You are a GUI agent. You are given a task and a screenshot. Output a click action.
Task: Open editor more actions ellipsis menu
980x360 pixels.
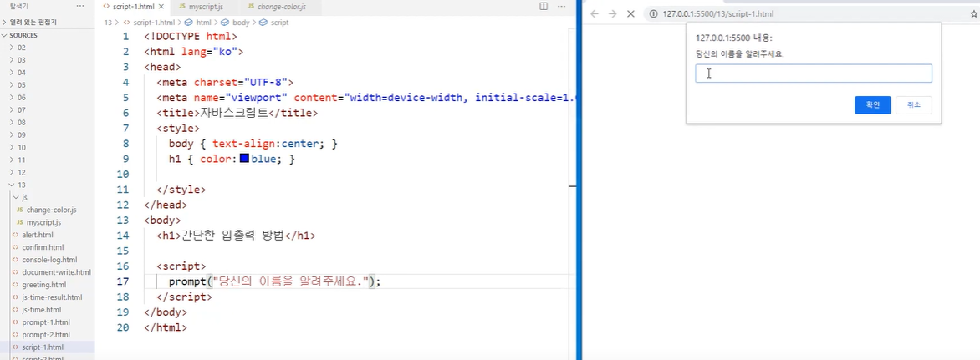tap(561, 6)
